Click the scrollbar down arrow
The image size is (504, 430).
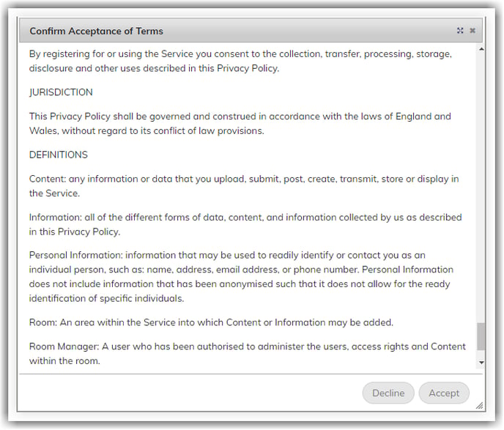click(481, 363)
